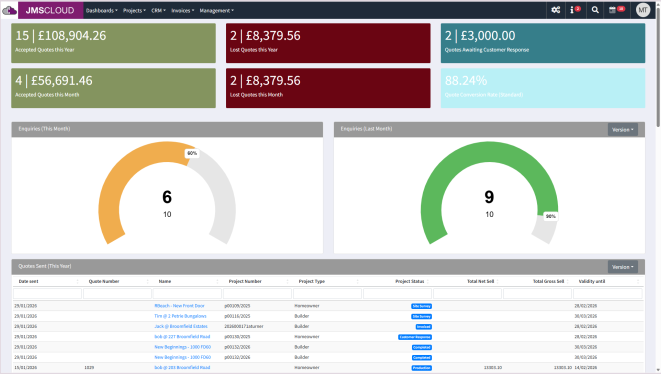Sort by Name column icon
The image size is (661, 374).
click(x=218, y=281)
